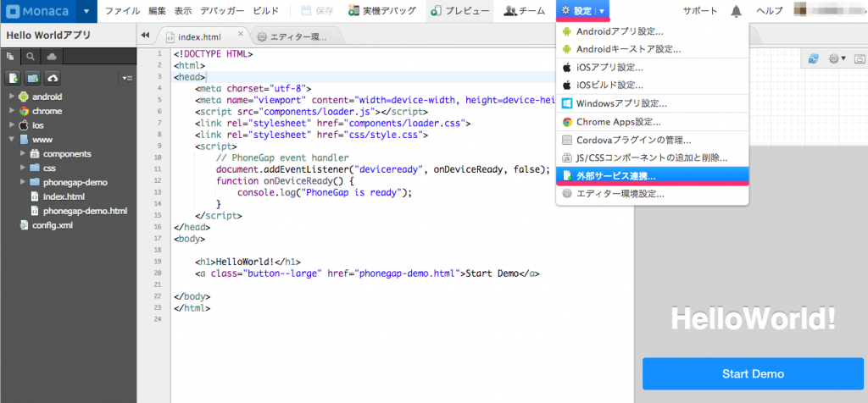The image size is (868, 403).
Task: Open the サポート link
Action: (699, 11)
